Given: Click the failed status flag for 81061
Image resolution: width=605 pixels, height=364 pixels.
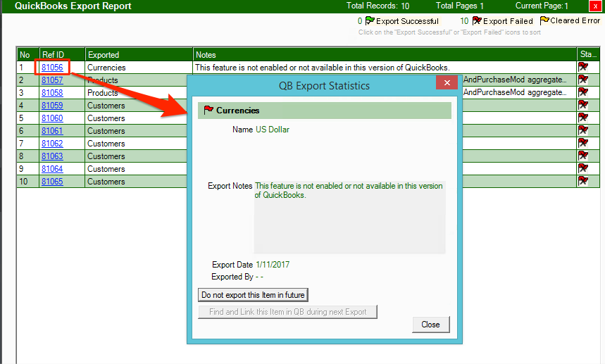Looking at the screenshot, I should pos(583,130).
